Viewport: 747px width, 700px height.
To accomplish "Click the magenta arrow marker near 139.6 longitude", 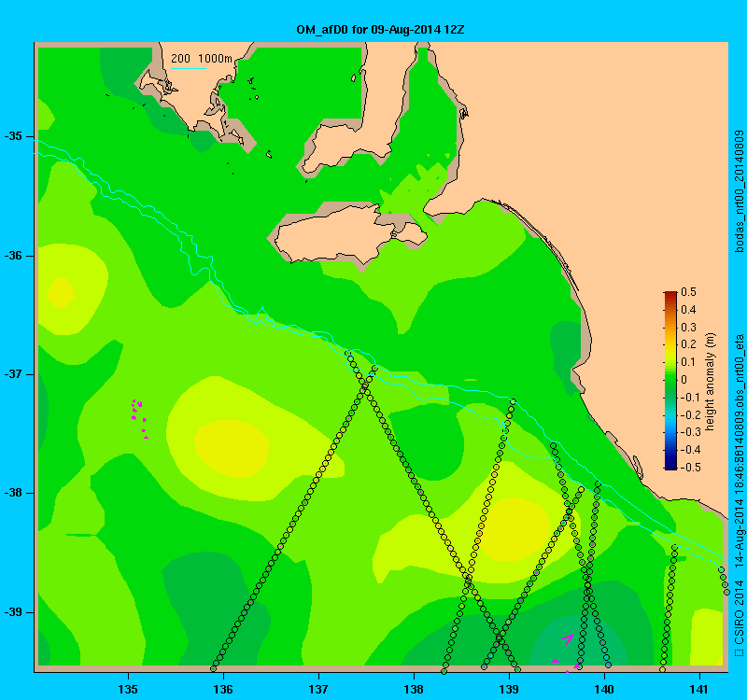I will [568, 638].
